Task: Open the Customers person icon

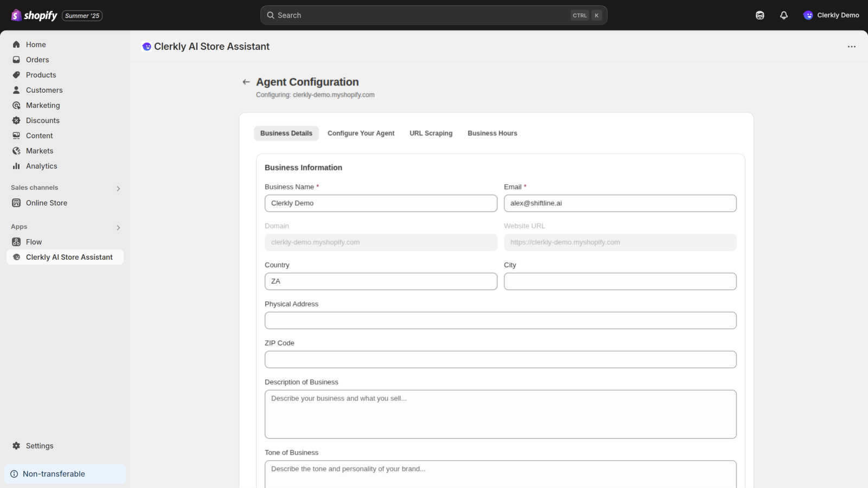Action: click(x=16, y=90)
